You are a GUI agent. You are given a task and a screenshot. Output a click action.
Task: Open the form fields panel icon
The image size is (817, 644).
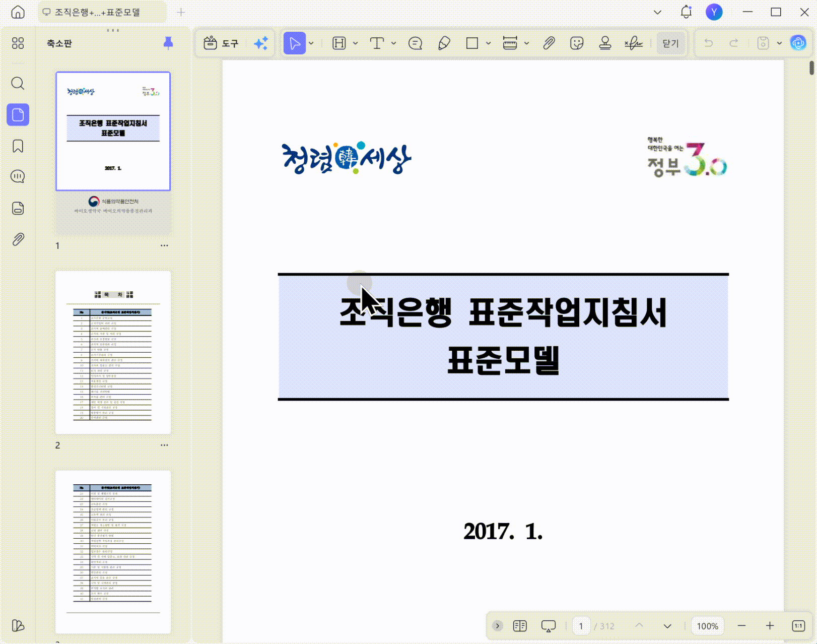point(18,208)
